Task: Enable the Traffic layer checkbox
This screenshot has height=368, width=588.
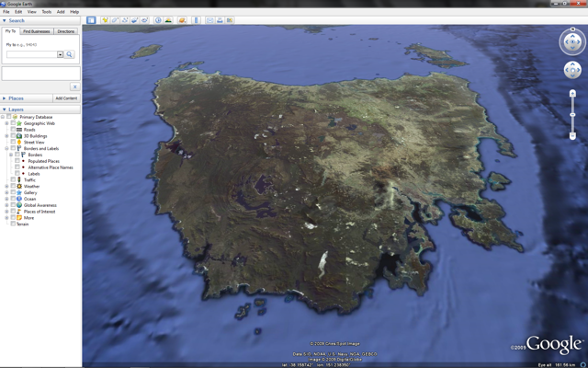Action: point(13,180)
